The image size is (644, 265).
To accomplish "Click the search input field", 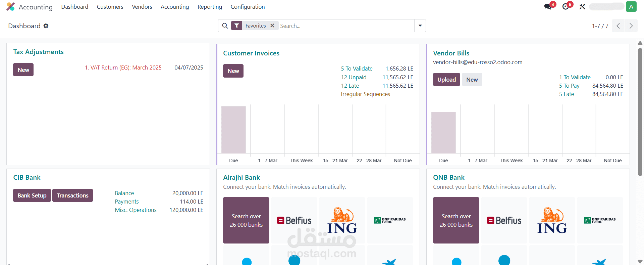I will (x=346, y=26).
